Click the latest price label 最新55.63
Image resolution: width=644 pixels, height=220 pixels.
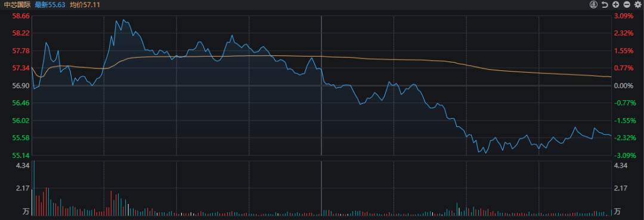(50, 5)
